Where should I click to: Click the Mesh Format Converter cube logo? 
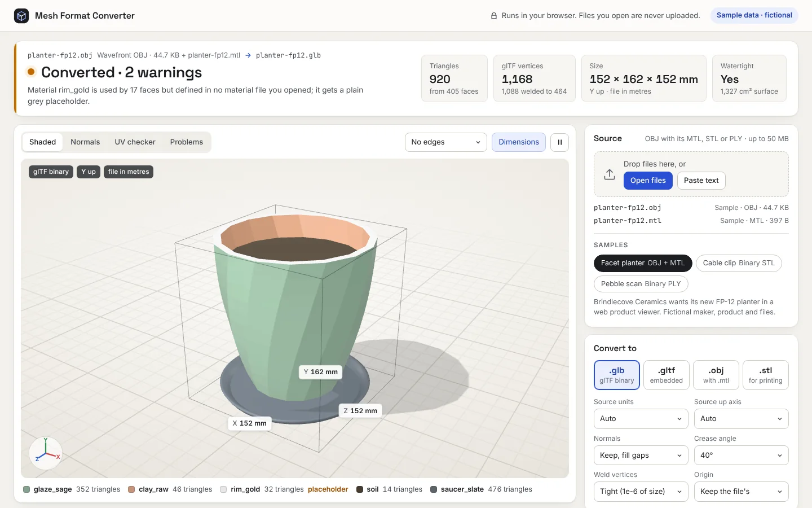(x=21, y=16)
